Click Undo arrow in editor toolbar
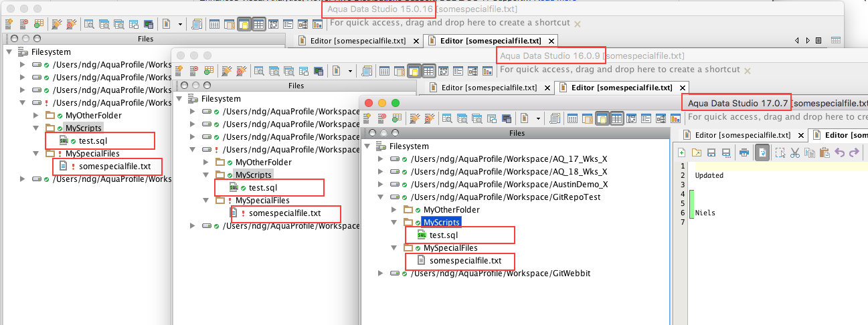Image resolution: width=868 pixels, height=325 pixels. (839, 152)
